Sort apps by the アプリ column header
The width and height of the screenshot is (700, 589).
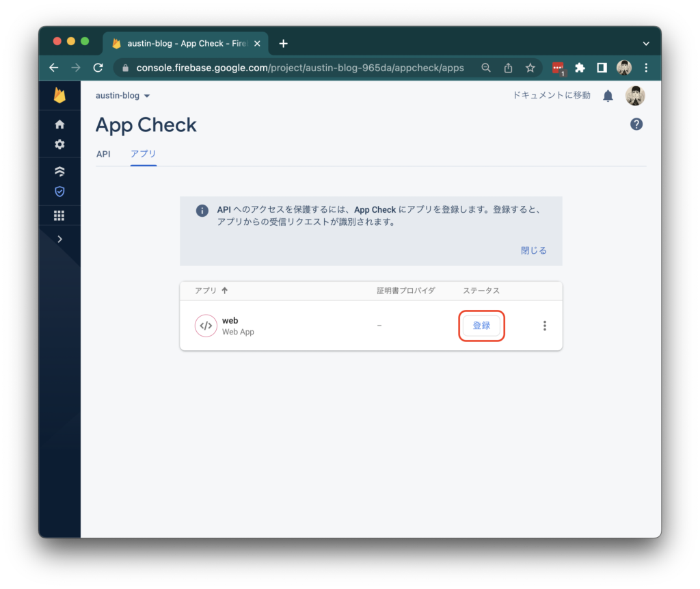coord(205,290)
